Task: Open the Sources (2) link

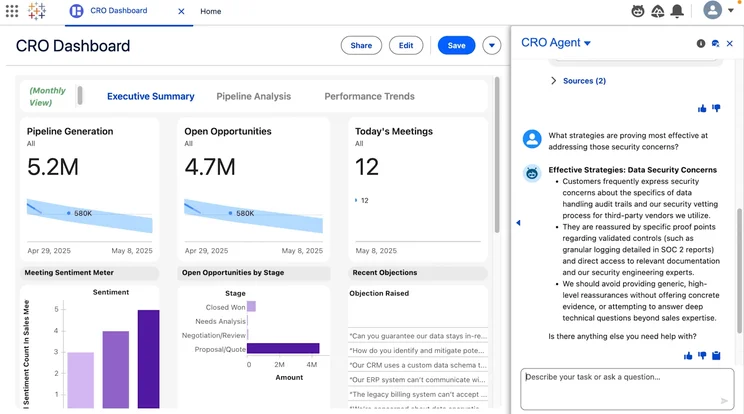Action: 584,81
